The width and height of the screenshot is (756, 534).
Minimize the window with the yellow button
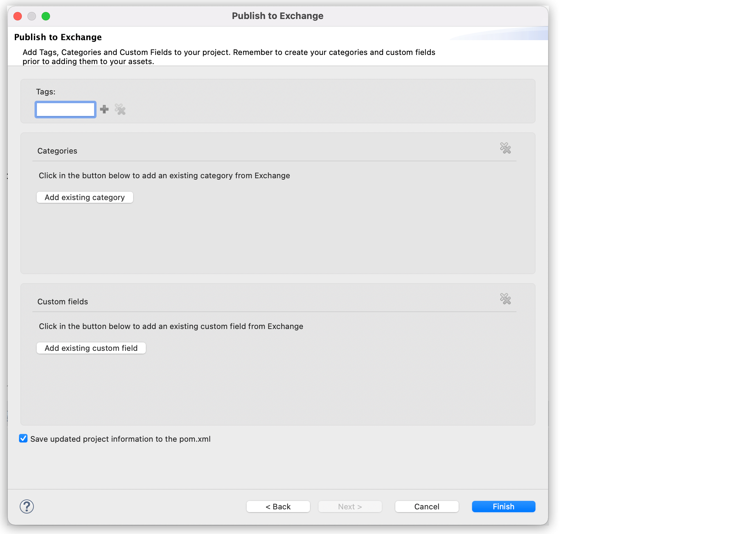click(x=32, y=16)
